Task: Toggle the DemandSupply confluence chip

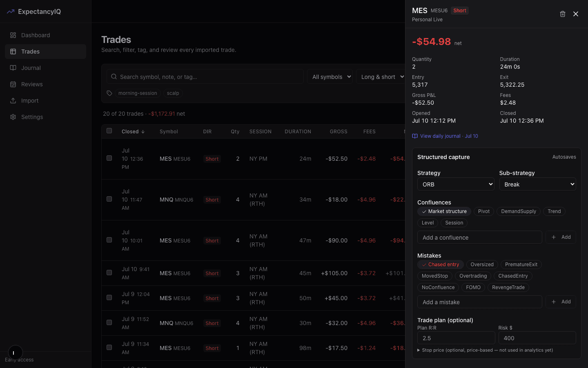Action: [519, 211]
